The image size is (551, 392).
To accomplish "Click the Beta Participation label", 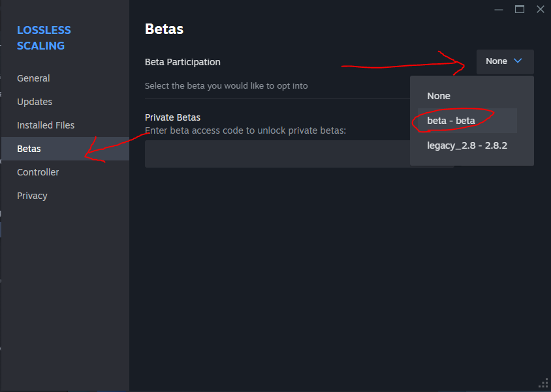I will pyautogui.click(x=183, y=62).
